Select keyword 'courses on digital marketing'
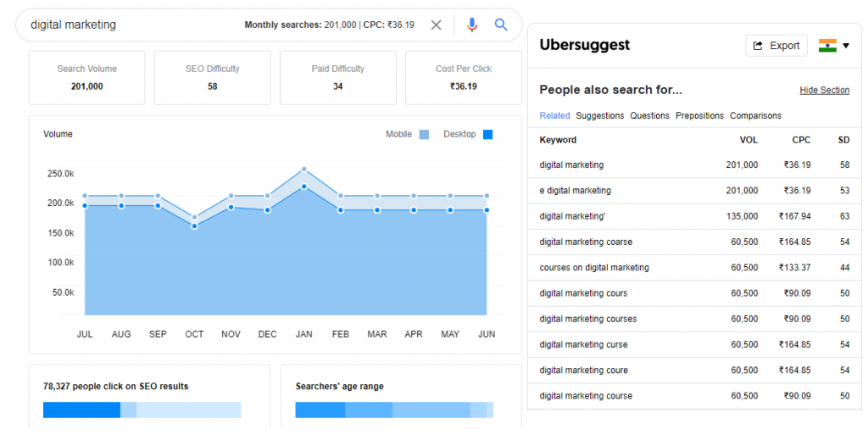Viewport: 868px width, 440px height. click(x=594, y=267)
